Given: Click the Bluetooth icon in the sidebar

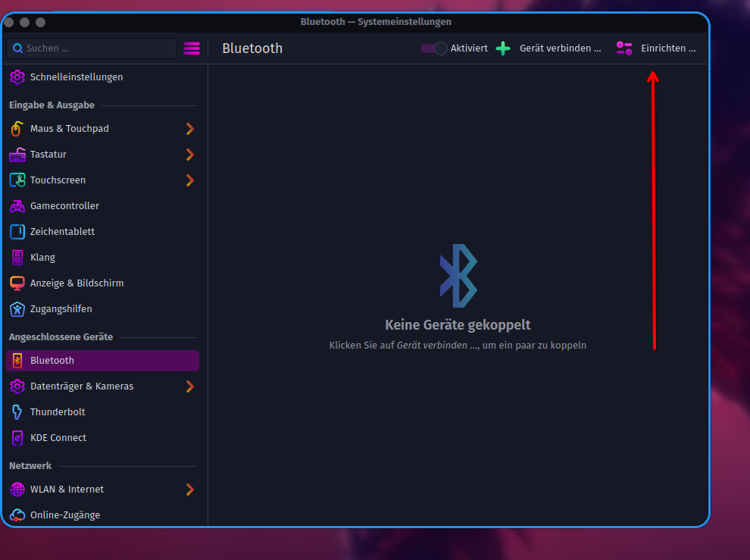Looking at the screenshot, I should (17, 361).
